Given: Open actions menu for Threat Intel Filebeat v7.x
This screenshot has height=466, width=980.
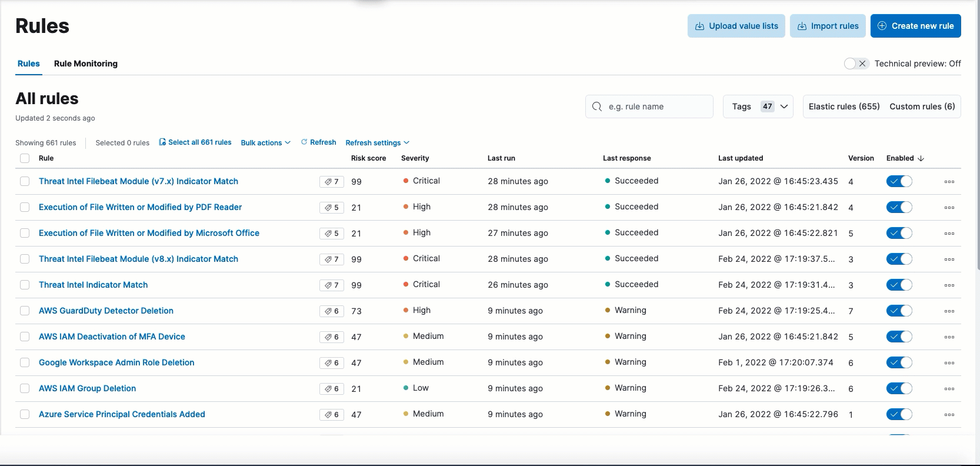Looking at the screenshot, I should (949, 182).
